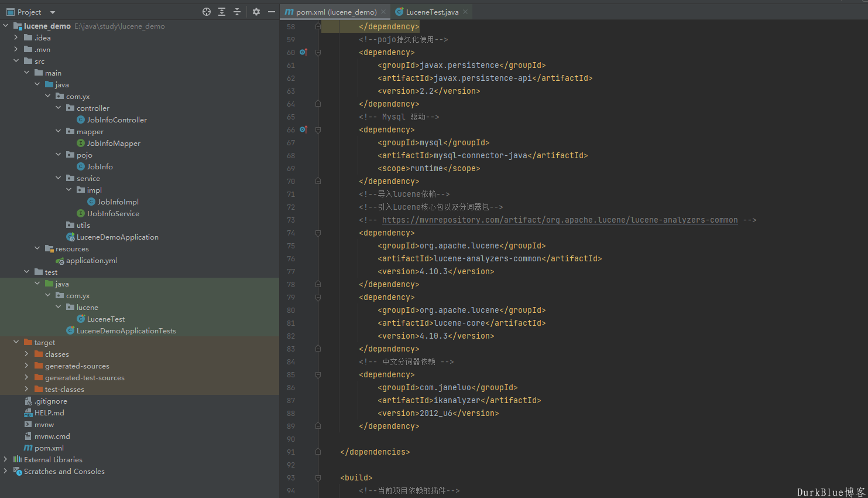Open the Project view dropdown
The height and width of the screenshot is (498, 868).
click(53, 12)
